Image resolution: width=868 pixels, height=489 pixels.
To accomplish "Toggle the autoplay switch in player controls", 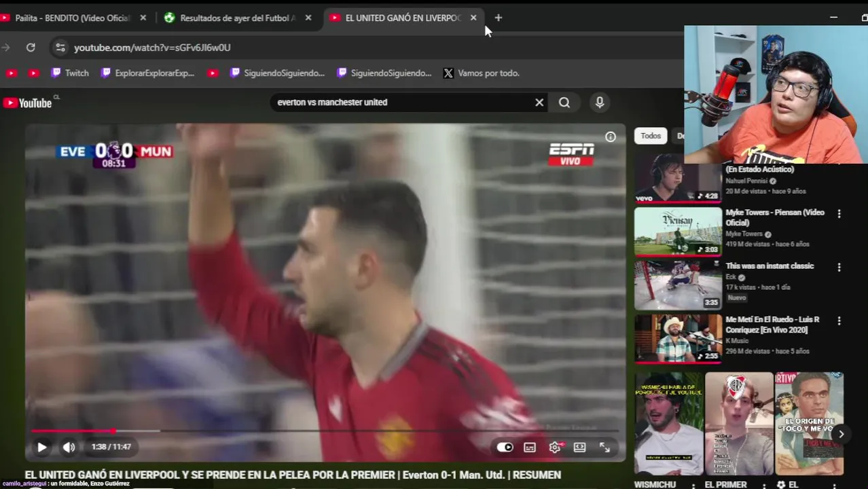I will (x=505, y=447).
